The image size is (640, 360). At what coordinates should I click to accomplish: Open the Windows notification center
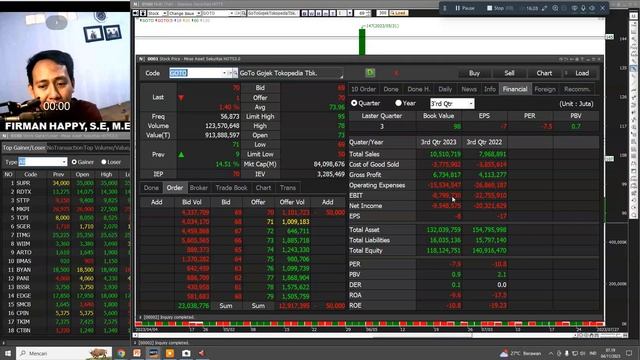[x=629, y=353]
